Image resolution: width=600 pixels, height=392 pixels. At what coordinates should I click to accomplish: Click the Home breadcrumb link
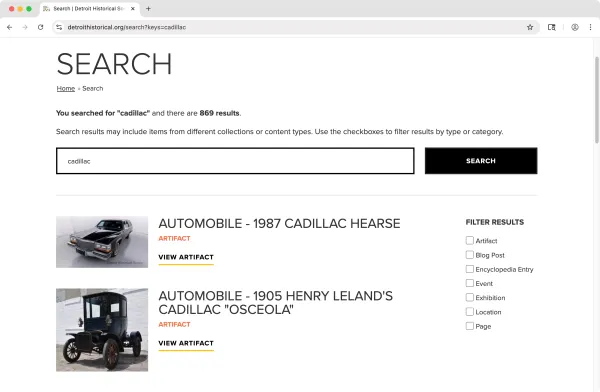(66, 88)
